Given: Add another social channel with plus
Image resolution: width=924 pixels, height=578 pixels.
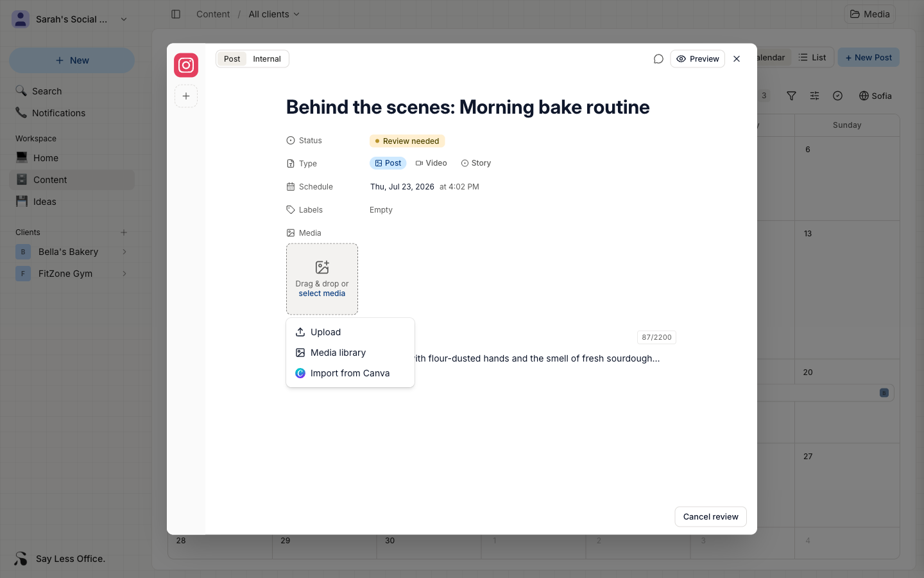Looking at the screenshot, I should tap(186, 96).
